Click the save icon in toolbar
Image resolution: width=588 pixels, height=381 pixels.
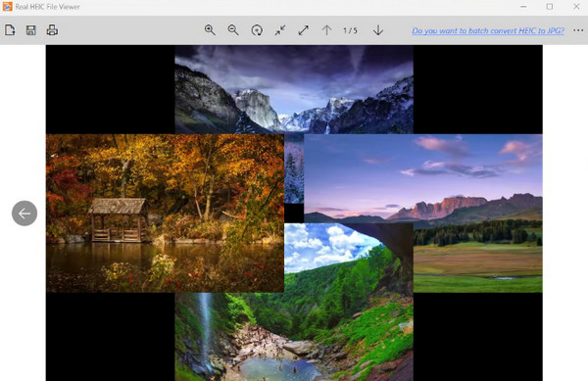(31, 30)
